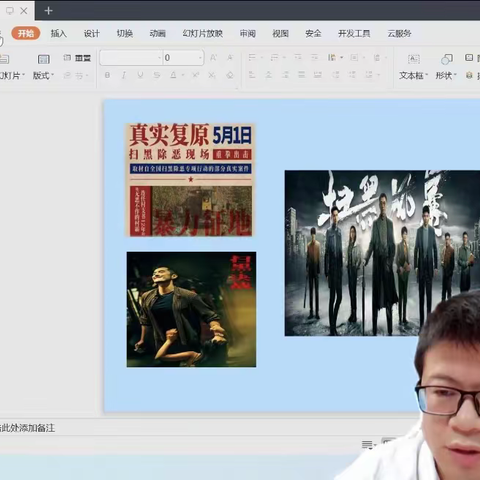Open the 审阅 review tab

pyautogui.click(x=248, y=33)
